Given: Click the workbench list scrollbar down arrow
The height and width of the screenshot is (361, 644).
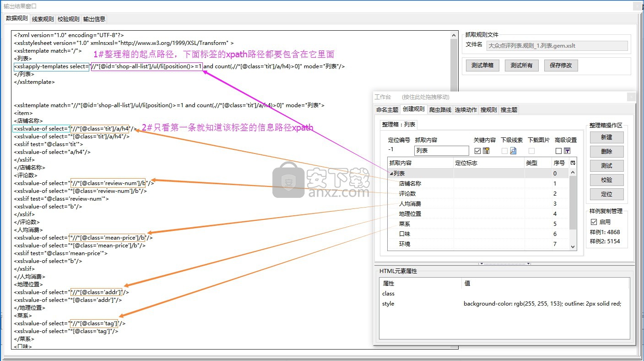Looking at the screenshot, I should point(573,246).
